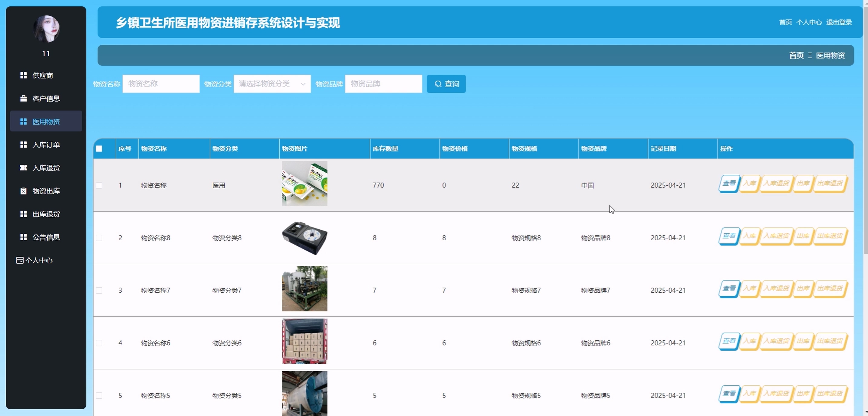This screenshot has width=868, height=416.
Task: Check the checkbox for row 1
Action: click(99, 185)
